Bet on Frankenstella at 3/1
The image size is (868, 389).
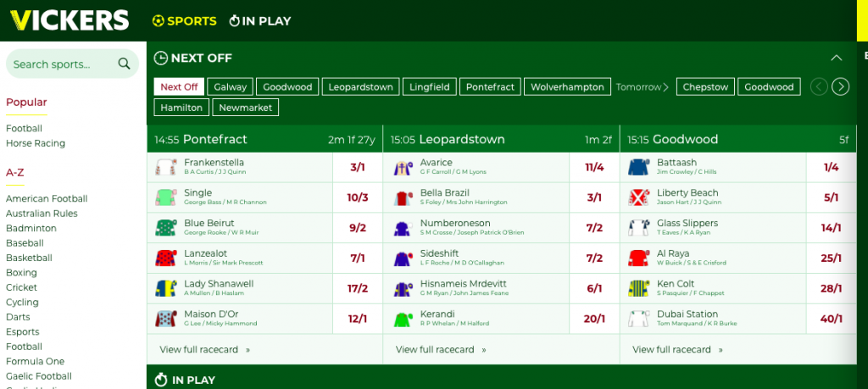(x=358, y=167)
